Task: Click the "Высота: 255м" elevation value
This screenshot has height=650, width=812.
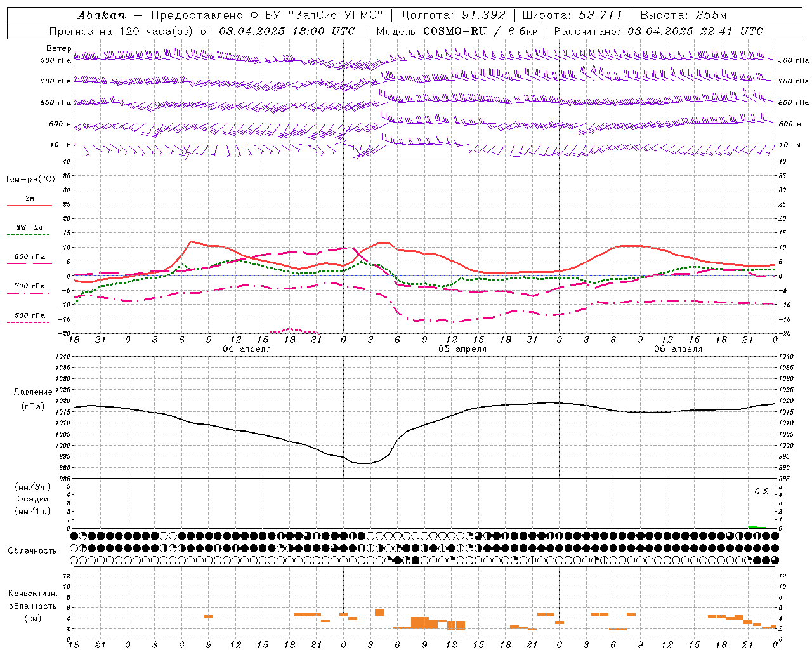Action: [x=683, y=15]
